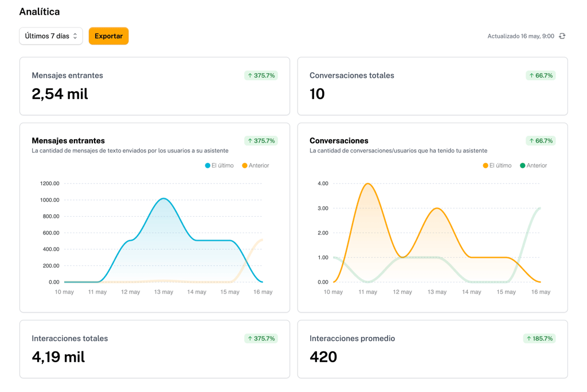Screen dimensions: 587x392
Task: Click the 375.7% badge in Mensajes entrantes card
Action: 261,76
